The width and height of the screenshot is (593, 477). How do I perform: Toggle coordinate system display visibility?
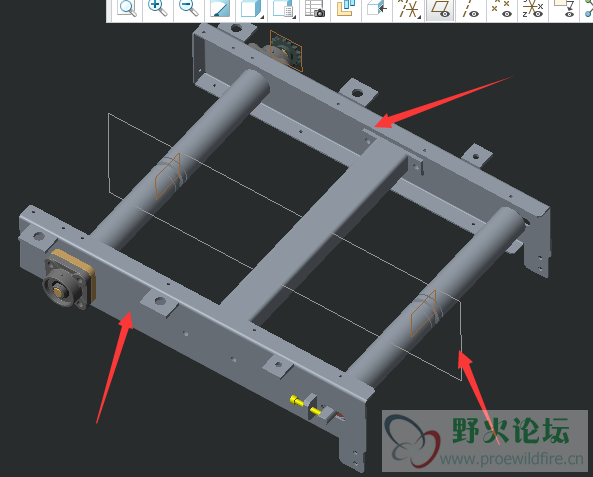click(x=532, y=8)
